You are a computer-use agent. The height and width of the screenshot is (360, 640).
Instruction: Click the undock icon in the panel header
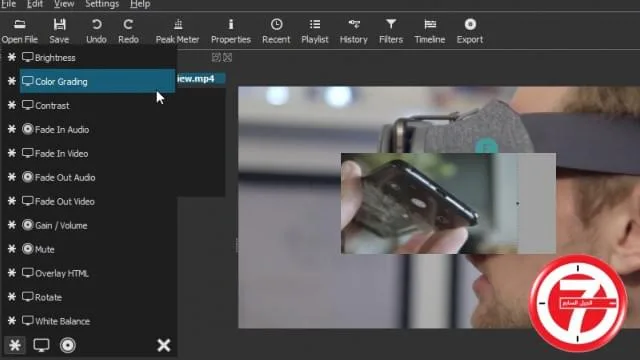click(216, 58)
